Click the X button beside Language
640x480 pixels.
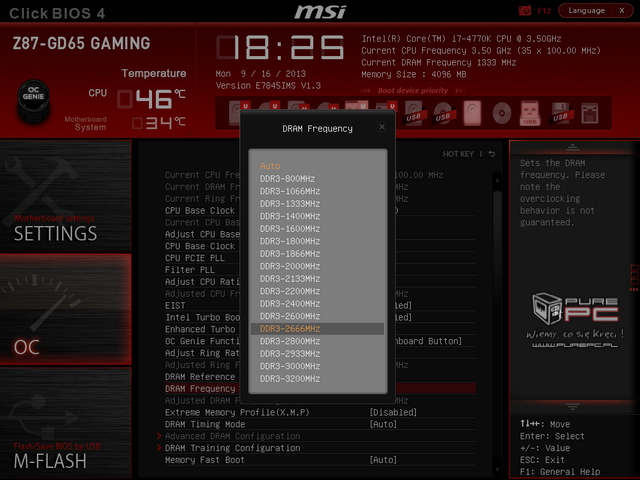[x=622, y=11]
